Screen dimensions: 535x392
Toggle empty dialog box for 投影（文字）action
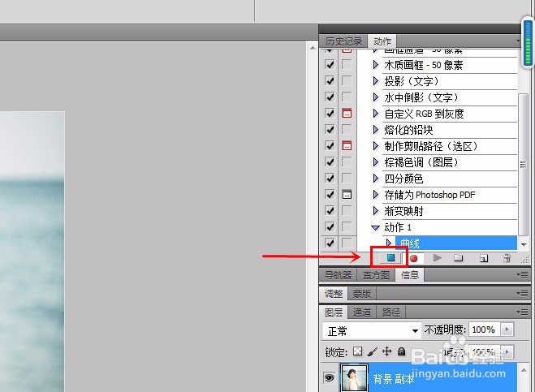point(347,81)
